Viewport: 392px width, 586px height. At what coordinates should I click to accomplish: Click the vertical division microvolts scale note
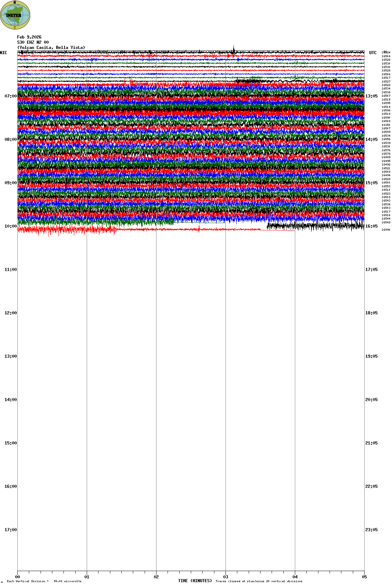click(x=44, y=581)
